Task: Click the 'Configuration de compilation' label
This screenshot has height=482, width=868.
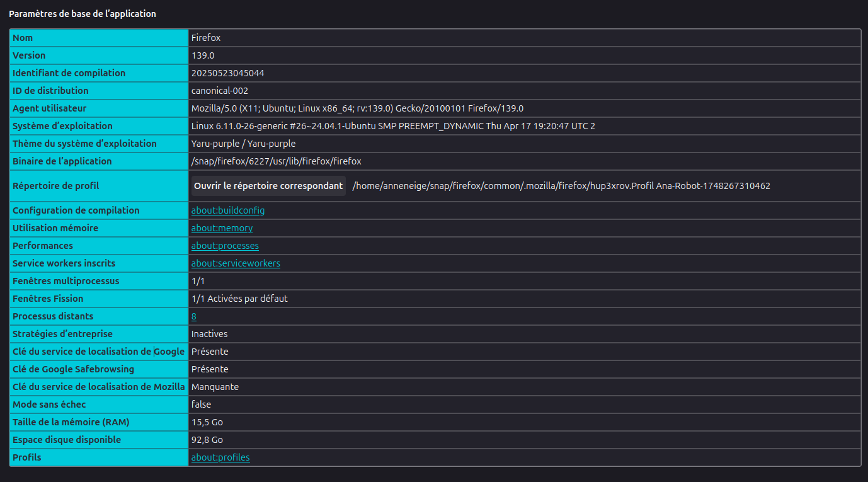Action: click(x=76, y=210)
